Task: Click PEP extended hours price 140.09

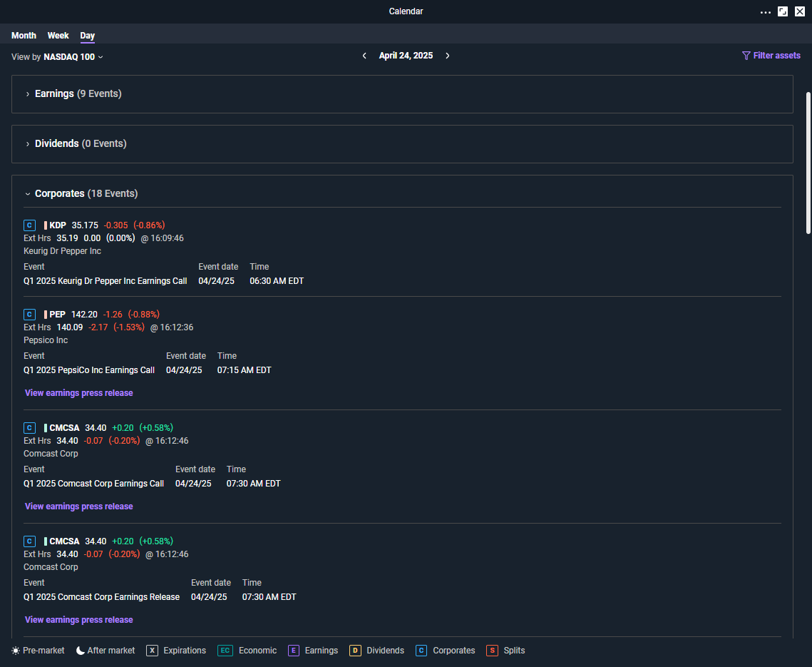Action: click(x=69, y=327)
